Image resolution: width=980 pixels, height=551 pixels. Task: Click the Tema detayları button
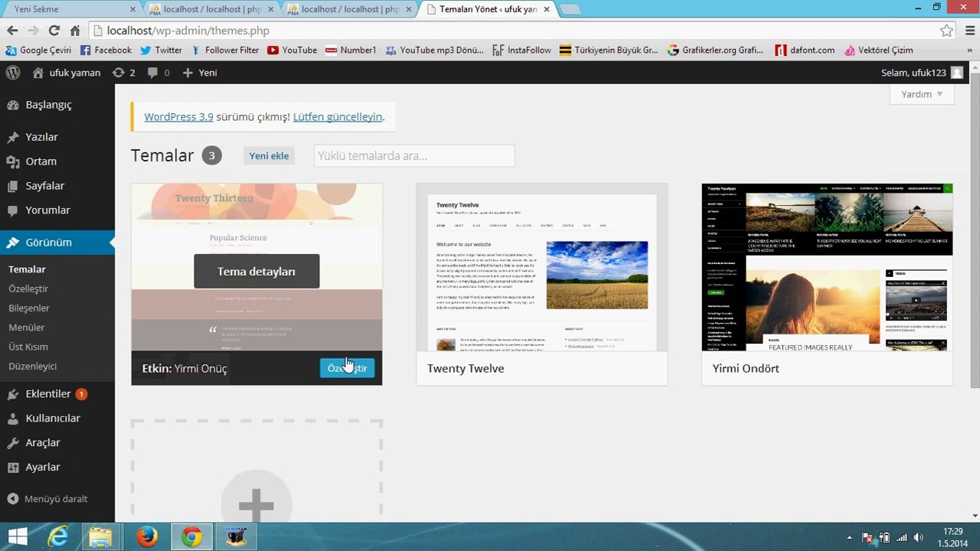(256, 272)
